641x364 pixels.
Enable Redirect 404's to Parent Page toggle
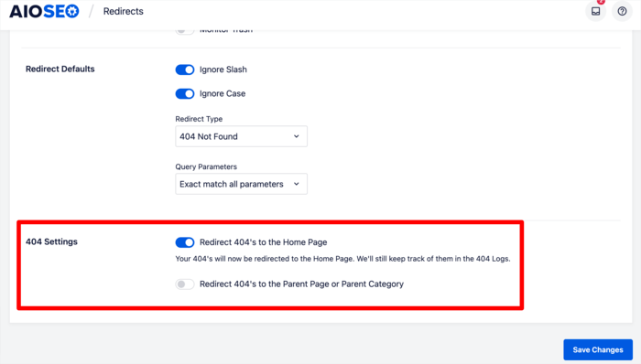coord(185,284)
